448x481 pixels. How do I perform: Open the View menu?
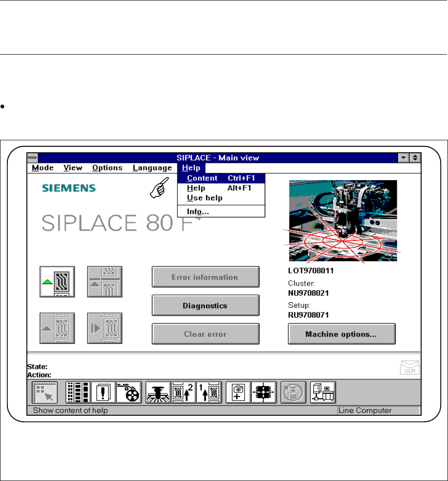[x=73, y=168]
